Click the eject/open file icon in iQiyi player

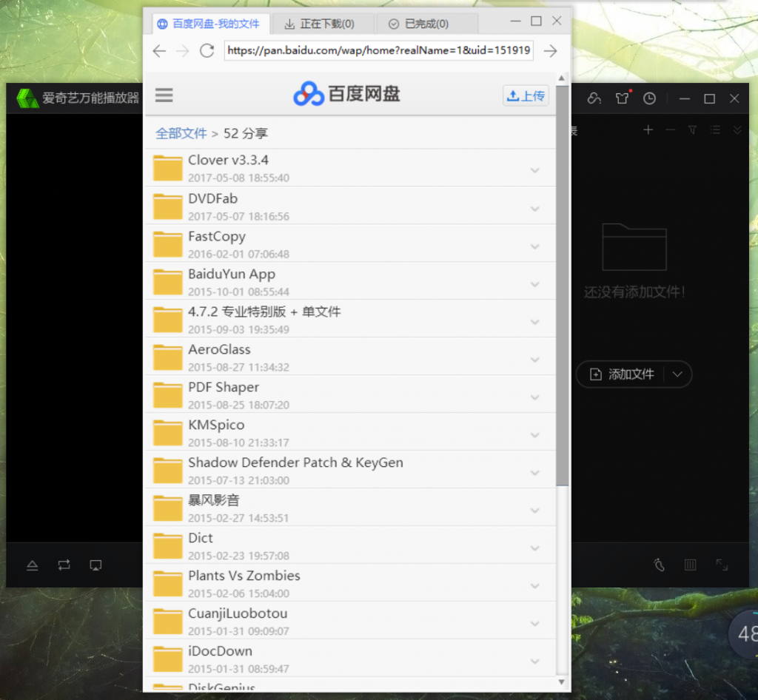(x=33, y=565)
